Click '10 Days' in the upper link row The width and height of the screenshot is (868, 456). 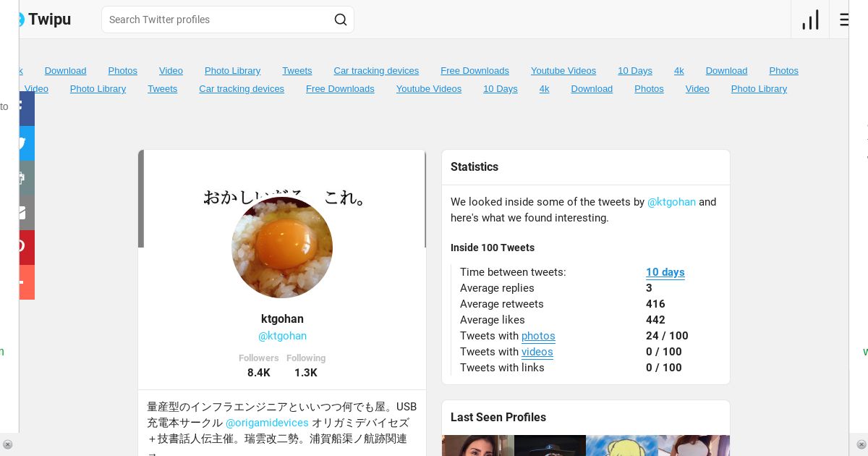[635, 71]
